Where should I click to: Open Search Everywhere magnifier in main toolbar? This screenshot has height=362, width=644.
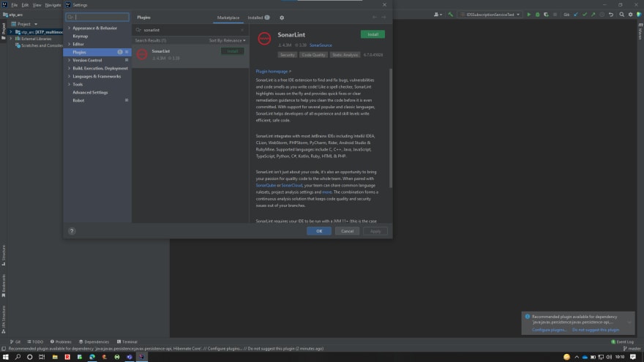pos(621,15)
